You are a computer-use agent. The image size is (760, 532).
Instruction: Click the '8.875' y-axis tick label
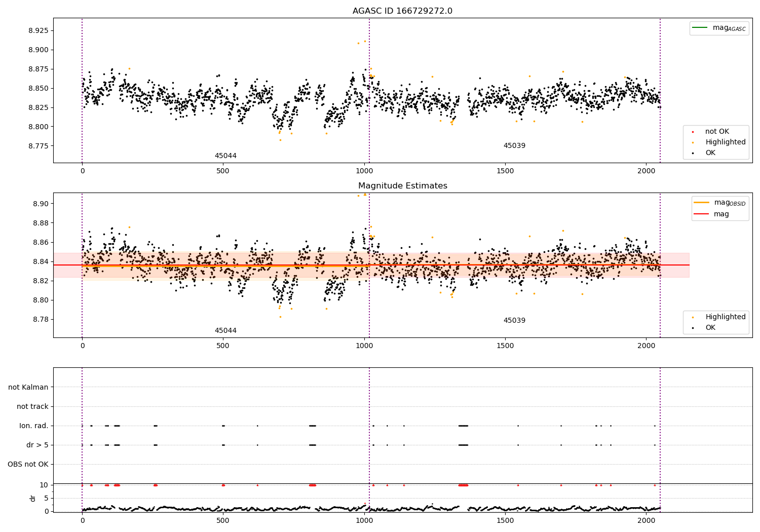click(38, 69)
